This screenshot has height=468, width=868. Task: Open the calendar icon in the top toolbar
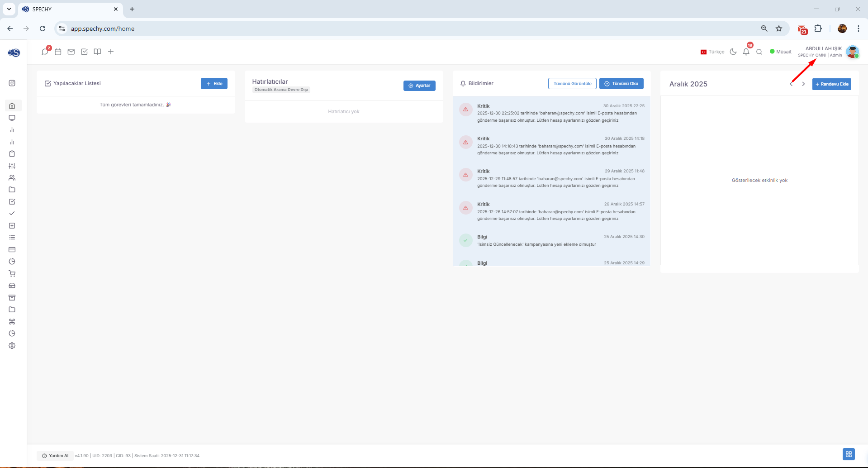click(58, 52)
